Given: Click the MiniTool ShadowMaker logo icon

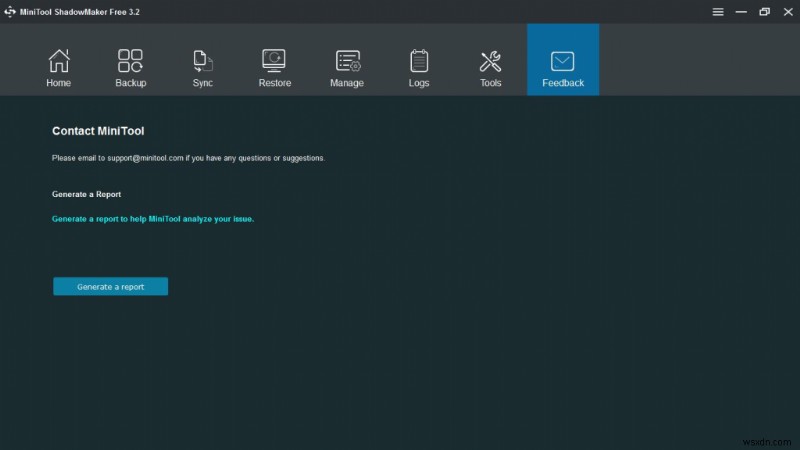Looking at the screenshot, I should [10, 12].
